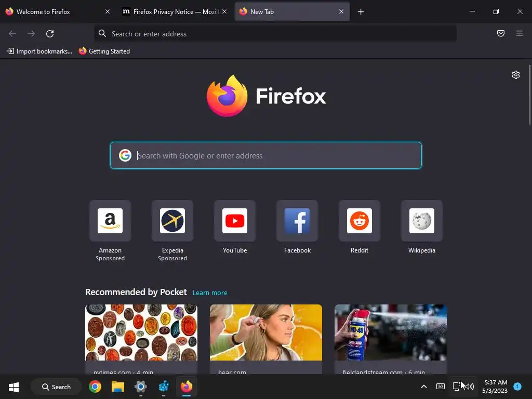Image resolution: width=532 pixels, height=399 pixels.
Task: Open Settings gear app on taskbar
Action: point(140,387)
